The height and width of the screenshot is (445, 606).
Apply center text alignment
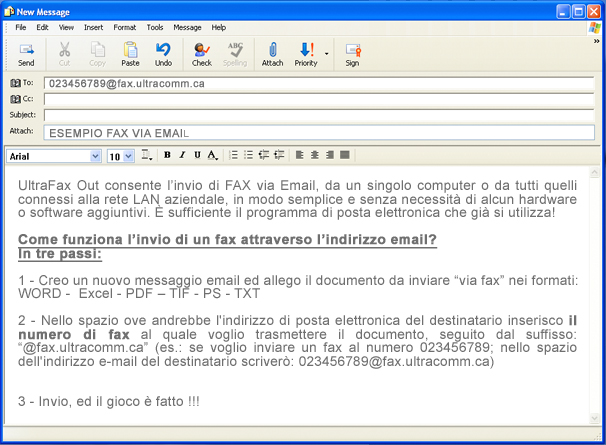[x=314, y=156]
